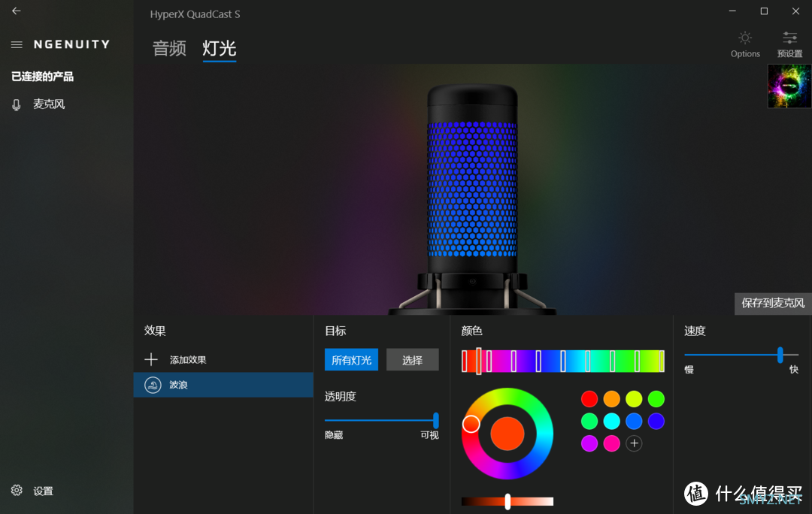
Task: Click the 保存到麦克风 button
Action: coord(773,304)
